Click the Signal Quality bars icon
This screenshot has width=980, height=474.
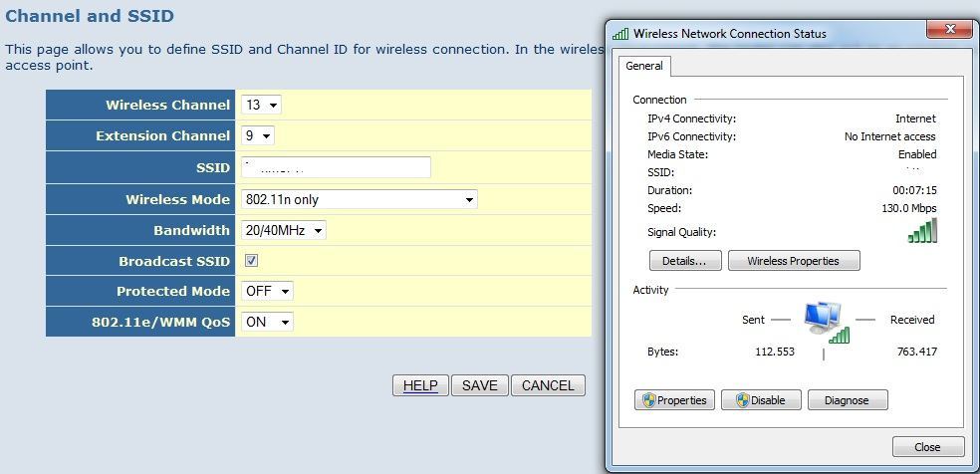click(922, 230)
